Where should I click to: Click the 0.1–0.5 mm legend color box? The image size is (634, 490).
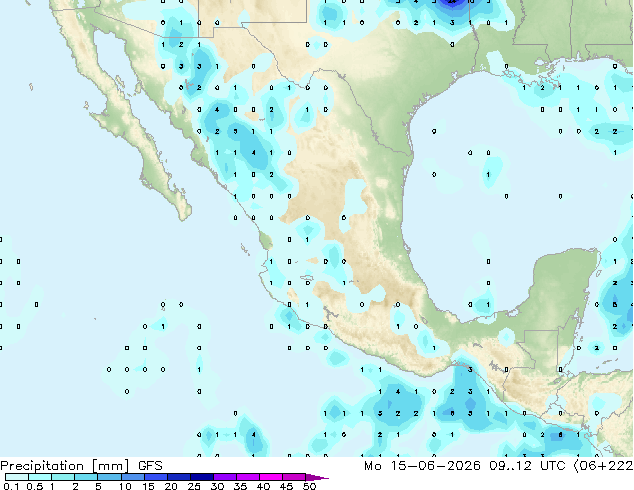pos(17,477)
